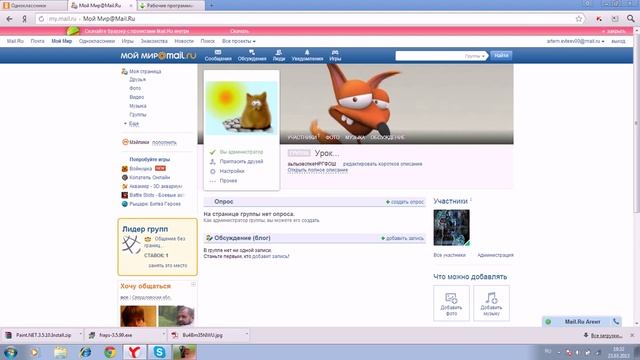The width and height of the screenshot is (640, 360).
Task: Bookmark page with star icon
Action: tap(579, 19)
